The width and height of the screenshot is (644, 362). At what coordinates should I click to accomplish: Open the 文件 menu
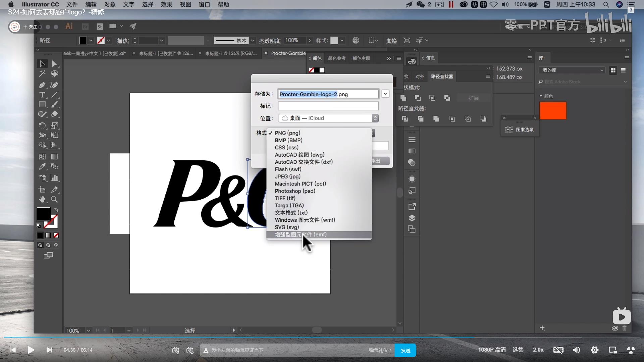[72, 4]
